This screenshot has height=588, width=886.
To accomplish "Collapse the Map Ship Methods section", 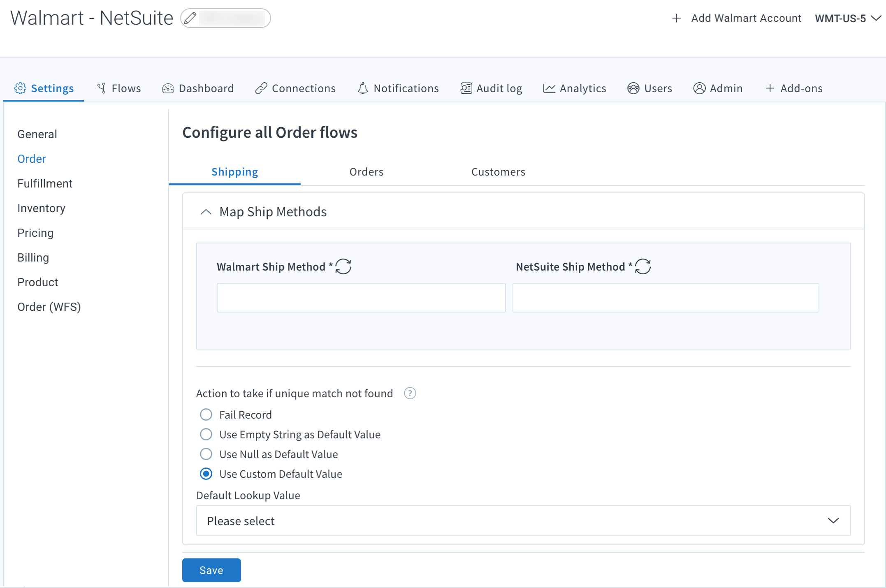I will [206, 212].
